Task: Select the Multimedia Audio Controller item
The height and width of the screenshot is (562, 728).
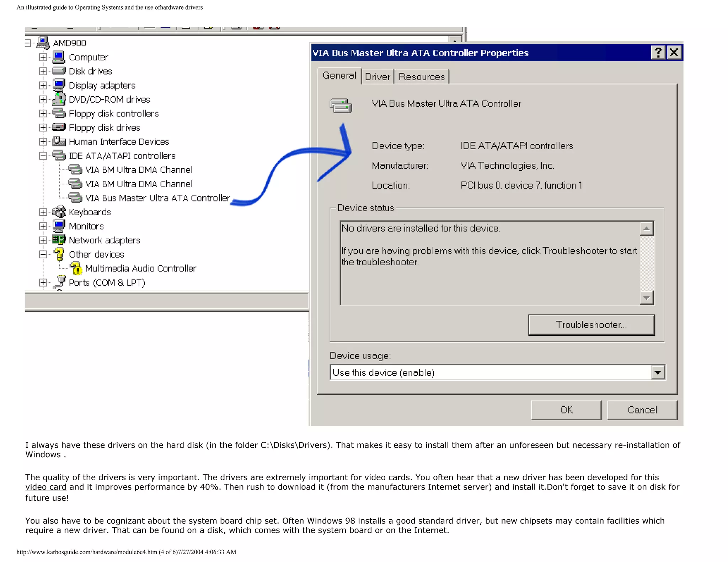Action: [x=140, y=268]
